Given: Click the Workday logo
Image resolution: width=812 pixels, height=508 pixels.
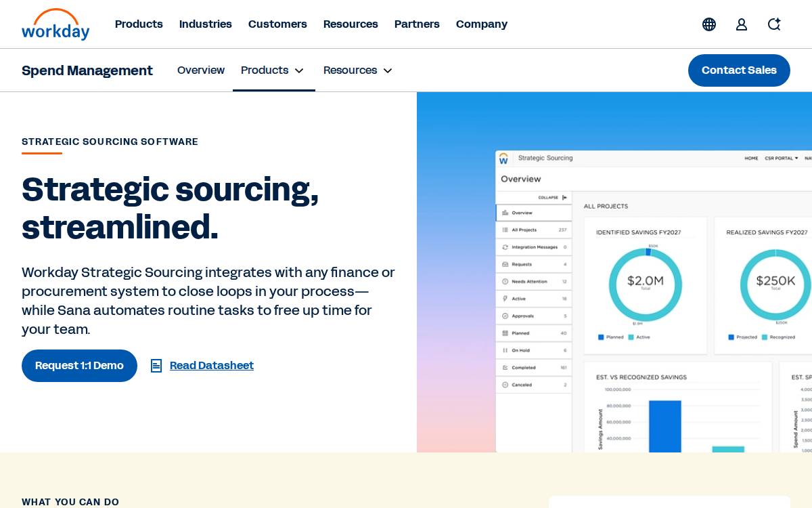Looking at the screenshot, I should (55, 24).
